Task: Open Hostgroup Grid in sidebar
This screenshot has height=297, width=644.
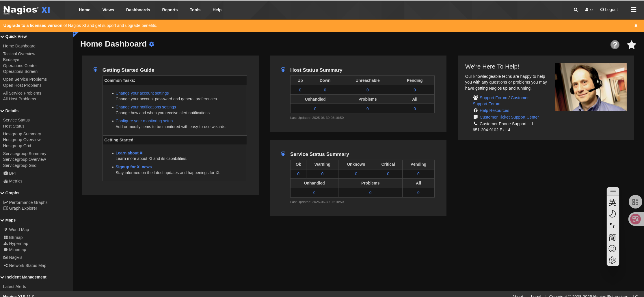Action: (17, 146)
